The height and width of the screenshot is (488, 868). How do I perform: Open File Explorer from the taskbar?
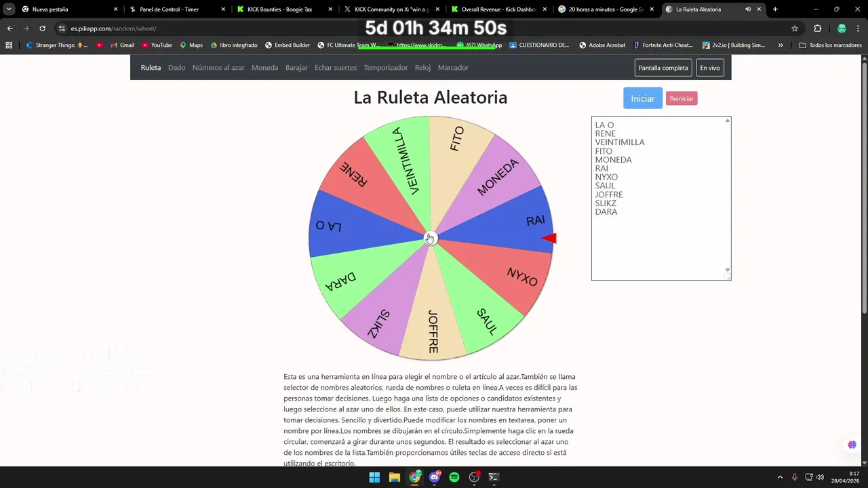(394, 477)
